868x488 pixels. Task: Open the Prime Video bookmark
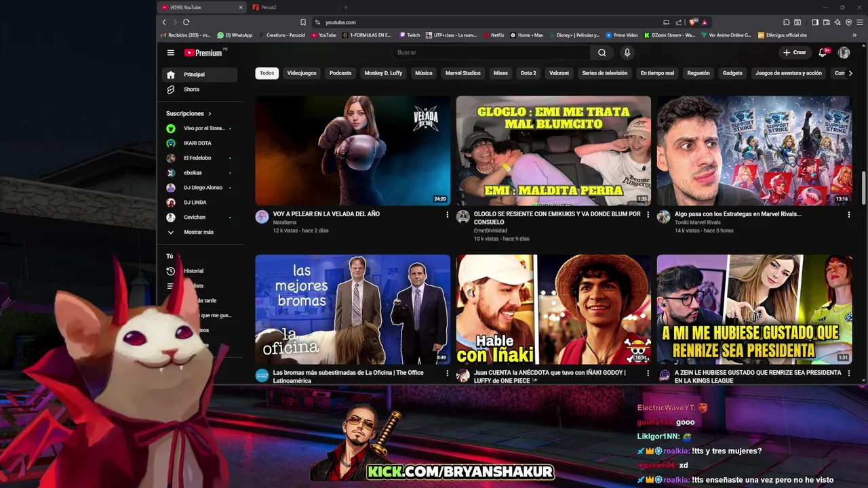coord(622,35)
